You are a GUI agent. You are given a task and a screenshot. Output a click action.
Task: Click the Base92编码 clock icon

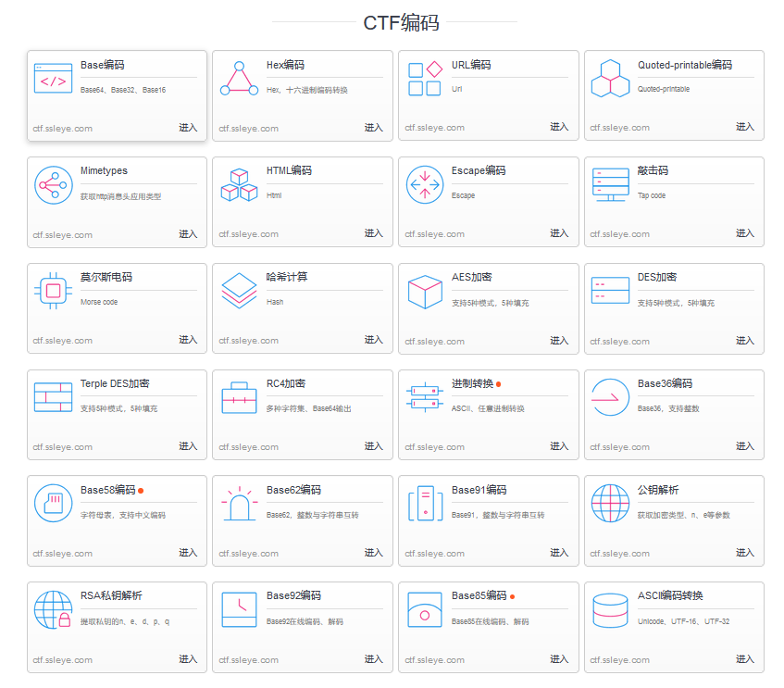click(x=239, y=610)
